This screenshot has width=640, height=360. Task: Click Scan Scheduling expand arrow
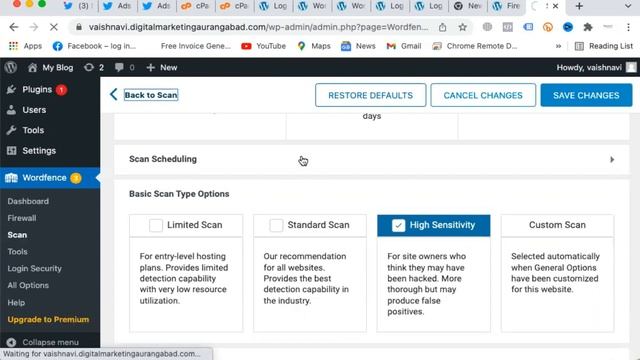coord(612,160)
